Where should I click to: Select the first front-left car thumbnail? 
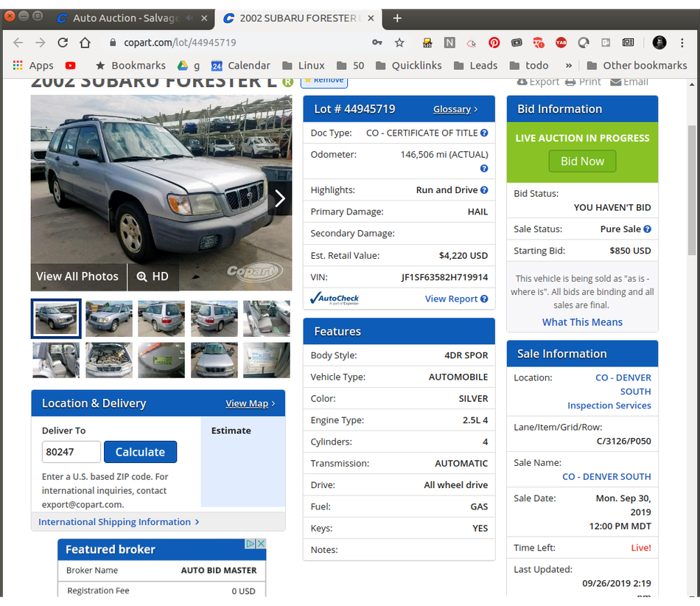pos(56,318)
